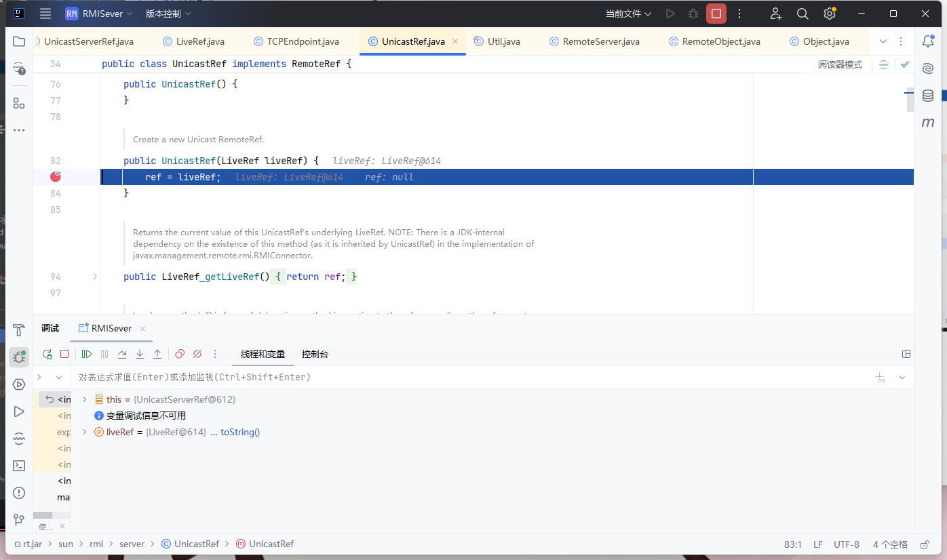This screenshot has height=560, width=947.
Task: Open the Terminal tool window icon
Action: click(19, 466)
